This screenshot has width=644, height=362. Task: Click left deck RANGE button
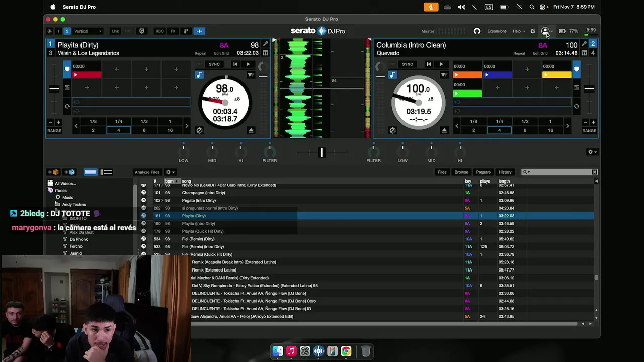[54, 131]
